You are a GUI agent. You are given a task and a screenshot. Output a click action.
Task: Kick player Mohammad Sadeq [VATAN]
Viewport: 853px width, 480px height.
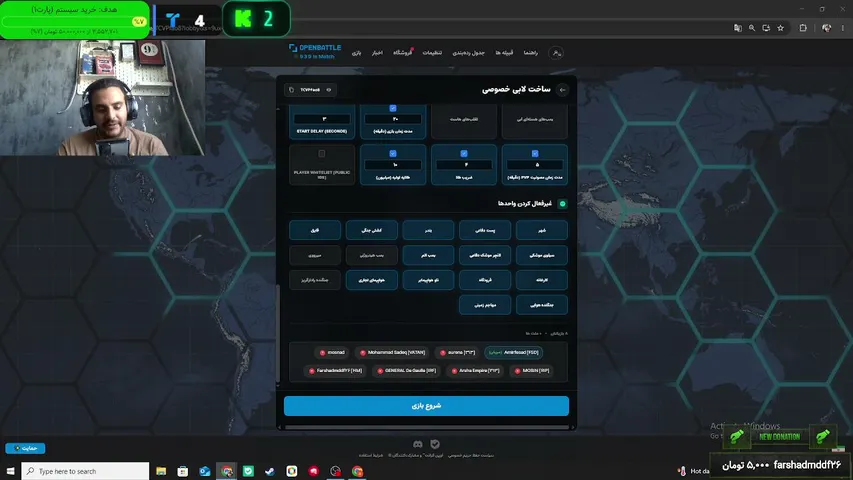tap(363, 353)
